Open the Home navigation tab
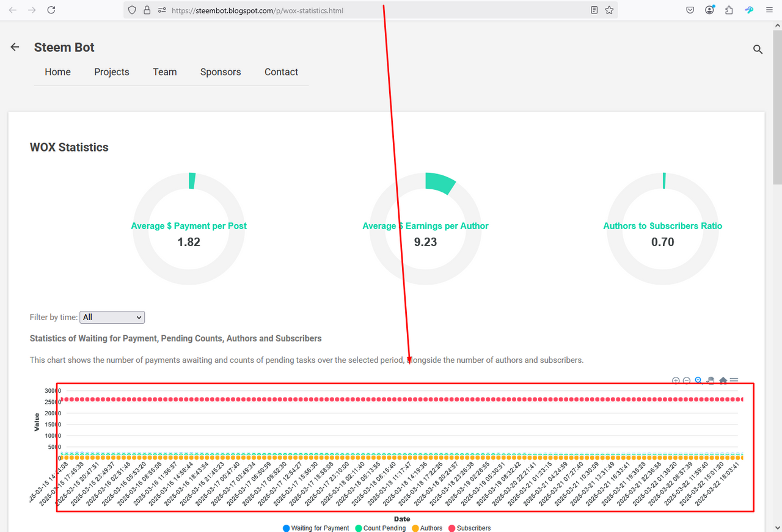The height and width of the screenshot is (532, 782). click(57, 72)
